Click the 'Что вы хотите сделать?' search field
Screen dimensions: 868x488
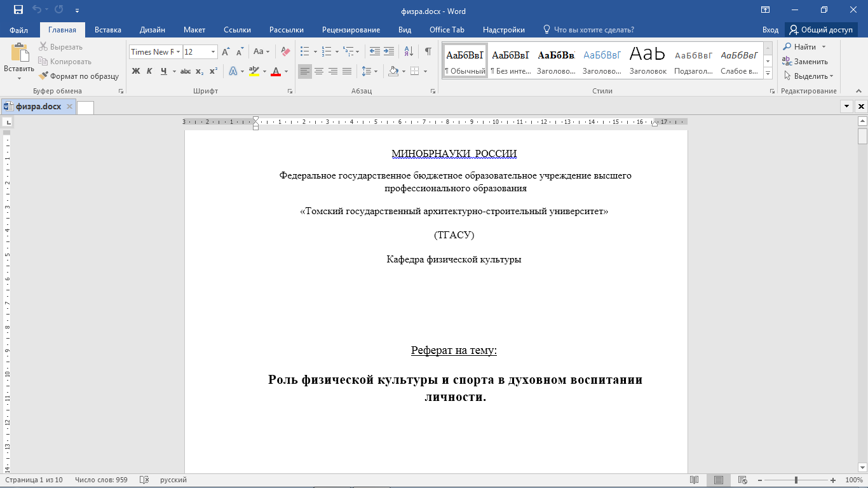(593, 30)
